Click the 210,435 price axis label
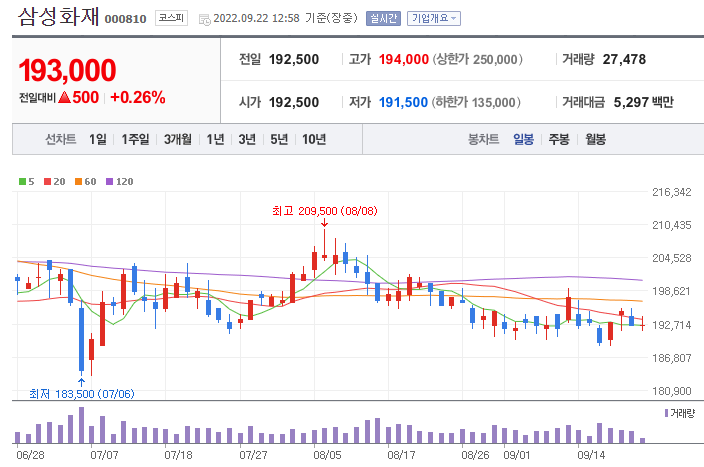 (x=672, y=225)
